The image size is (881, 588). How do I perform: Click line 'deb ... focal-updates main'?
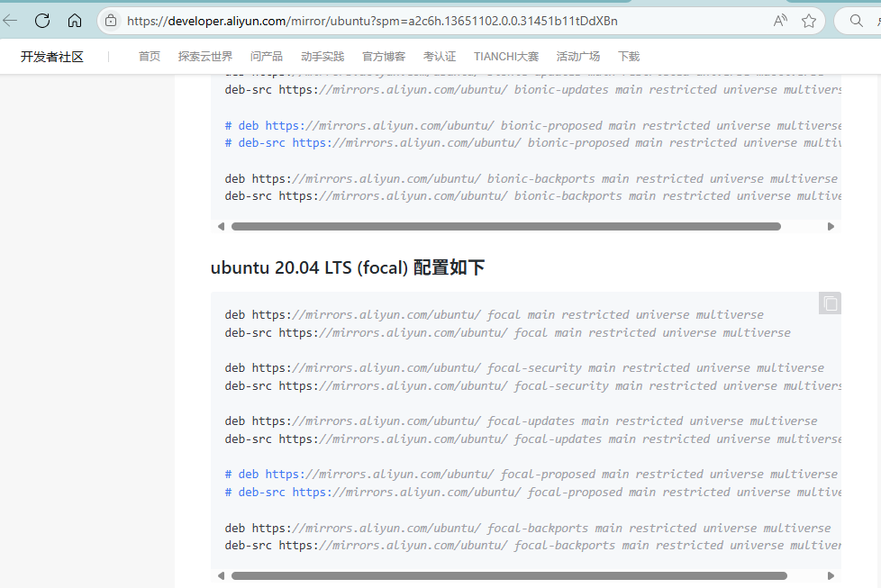point(522,421)
